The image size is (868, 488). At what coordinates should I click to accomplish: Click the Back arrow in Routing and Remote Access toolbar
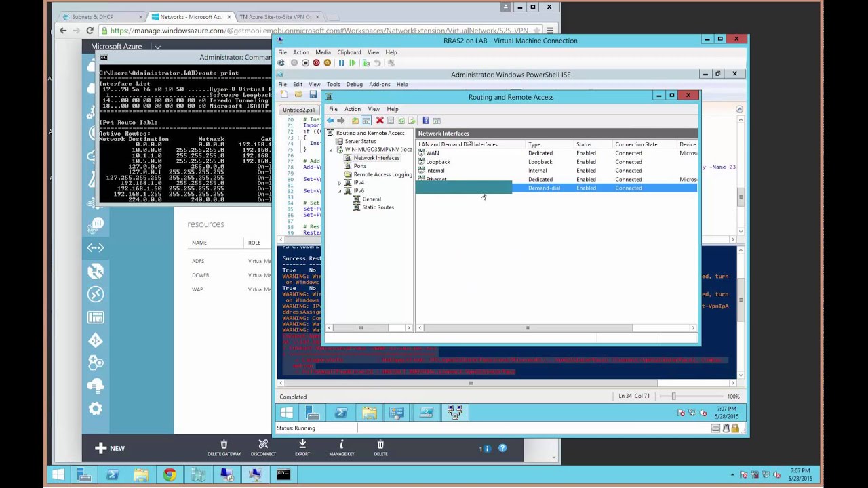click(330, 121)
